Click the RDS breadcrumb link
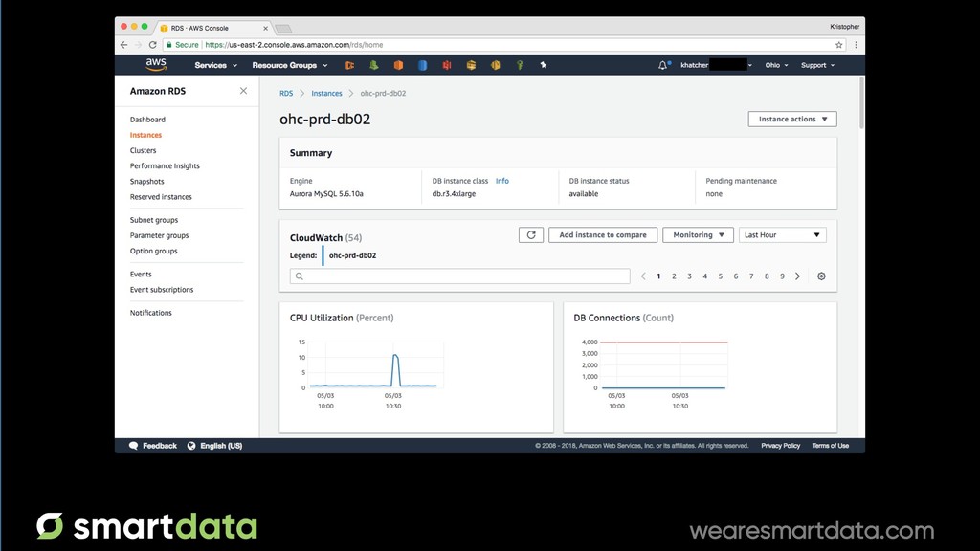Image resolution: width=980 pixels, height=551 pixels. [x=286, y=93]
